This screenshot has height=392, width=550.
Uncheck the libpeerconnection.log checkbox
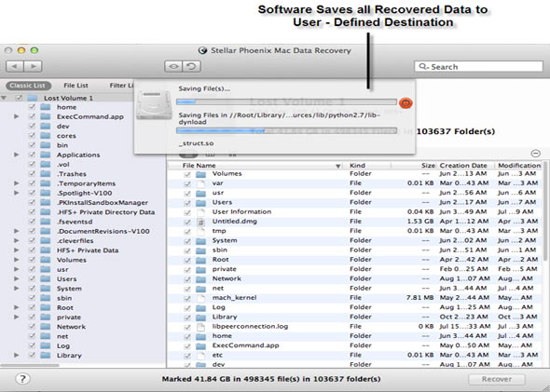click(x=187, y=327)
